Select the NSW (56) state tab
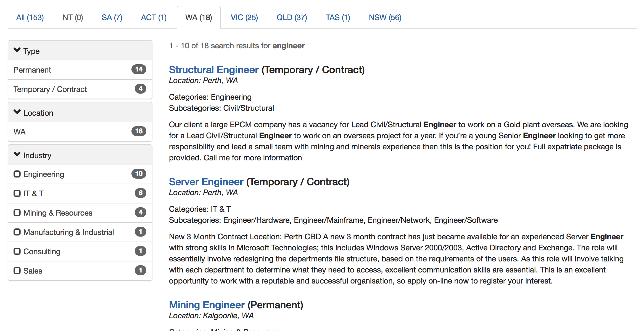The height and width of the screenshot is (331, 644). [384, 17]
